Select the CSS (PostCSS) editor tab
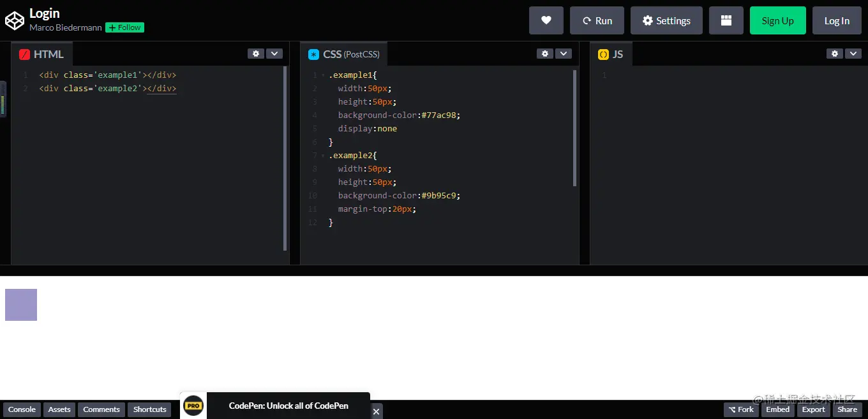868x419 pixels. [x=344, y=54]
